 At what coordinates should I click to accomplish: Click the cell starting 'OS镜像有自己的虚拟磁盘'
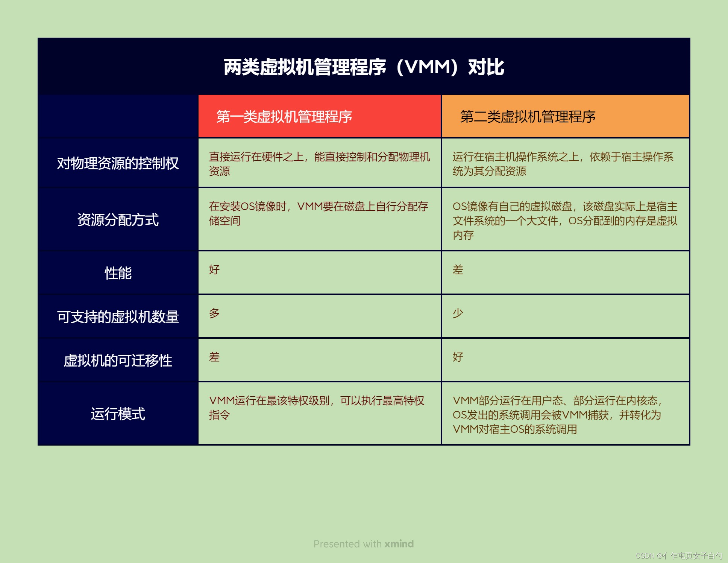[564, 221]
